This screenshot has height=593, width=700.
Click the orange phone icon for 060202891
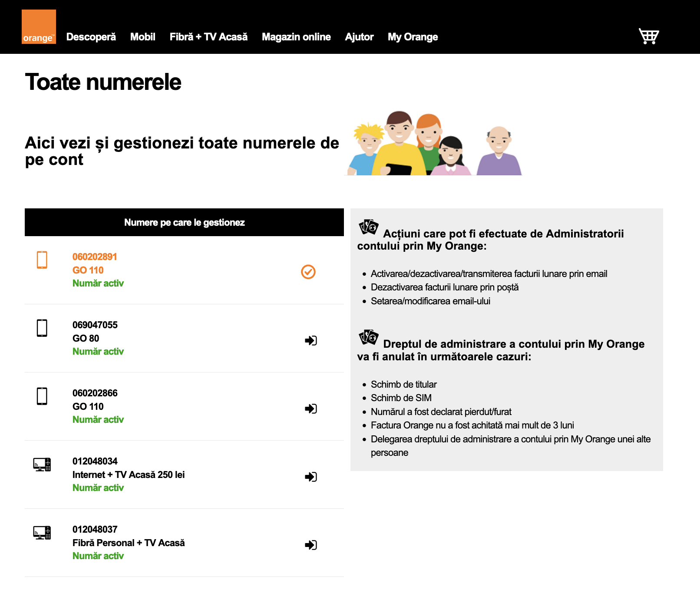[x=42, y=260]
